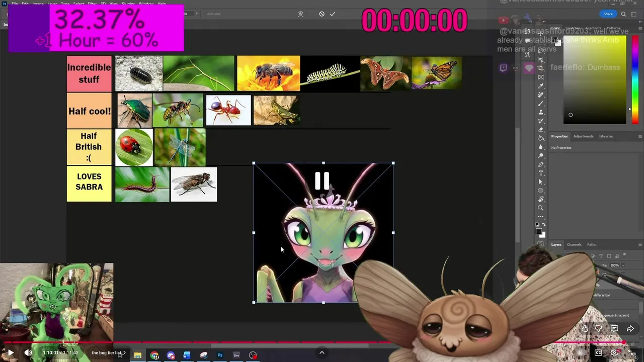Click the foreground color swatch in toolbar
The image size is (644, 362).
click(538, 231)
